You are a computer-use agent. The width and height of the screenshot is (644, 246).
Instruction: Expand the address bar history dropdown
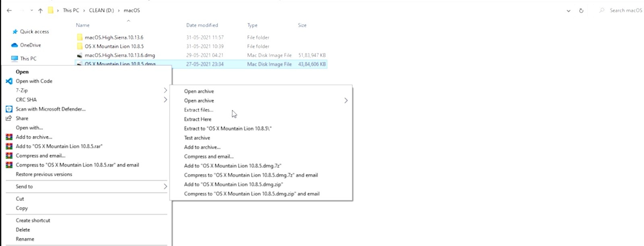(568, 11)
